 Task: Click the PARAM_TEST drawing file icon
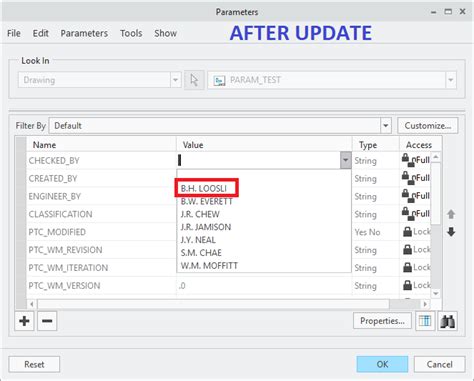(x=219, y=80)
